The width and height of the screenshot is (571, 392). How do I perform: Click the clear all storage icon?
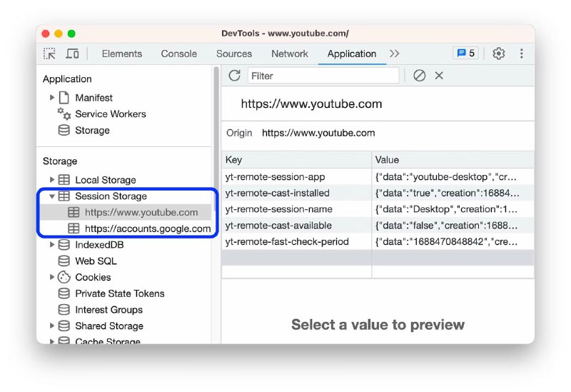point(419,76)
